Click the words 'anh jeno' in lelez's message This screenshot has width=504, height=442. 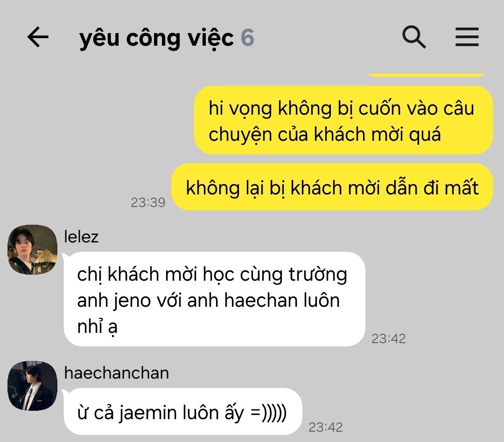click(114, 301)
